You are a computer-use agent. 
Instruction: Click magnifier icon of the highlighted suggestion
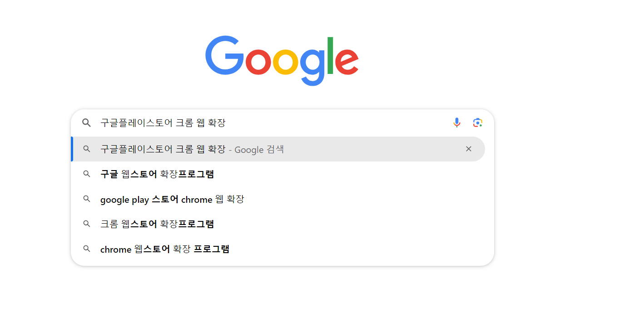(x=87, y=149)
